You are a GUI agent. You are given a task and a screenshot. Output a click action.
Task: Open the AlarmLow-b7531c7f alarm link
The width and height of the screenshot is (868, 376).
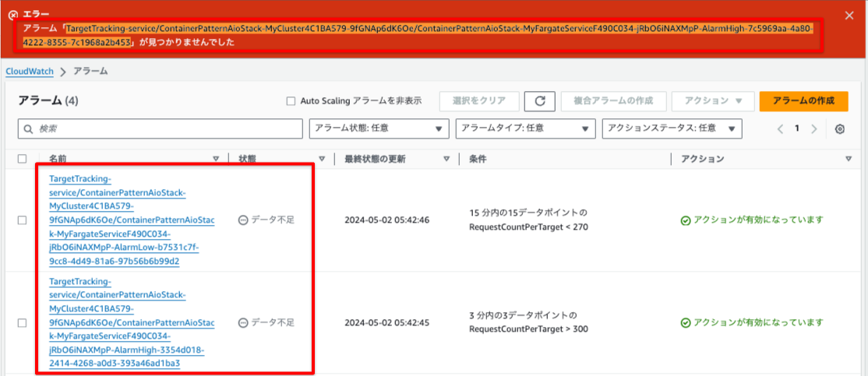pyautogui.click(x=132, y=220)
